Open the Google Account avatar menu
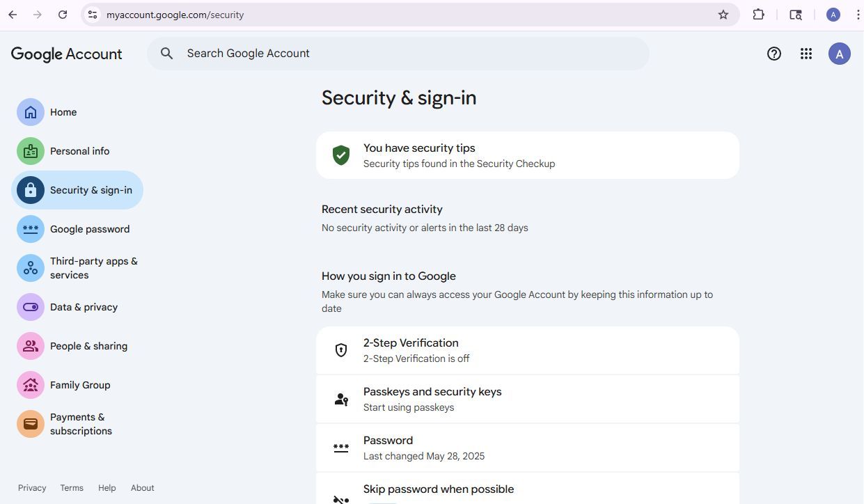Image resolution: width=864 pixels, height=504 pixels. tap(840, 54)
